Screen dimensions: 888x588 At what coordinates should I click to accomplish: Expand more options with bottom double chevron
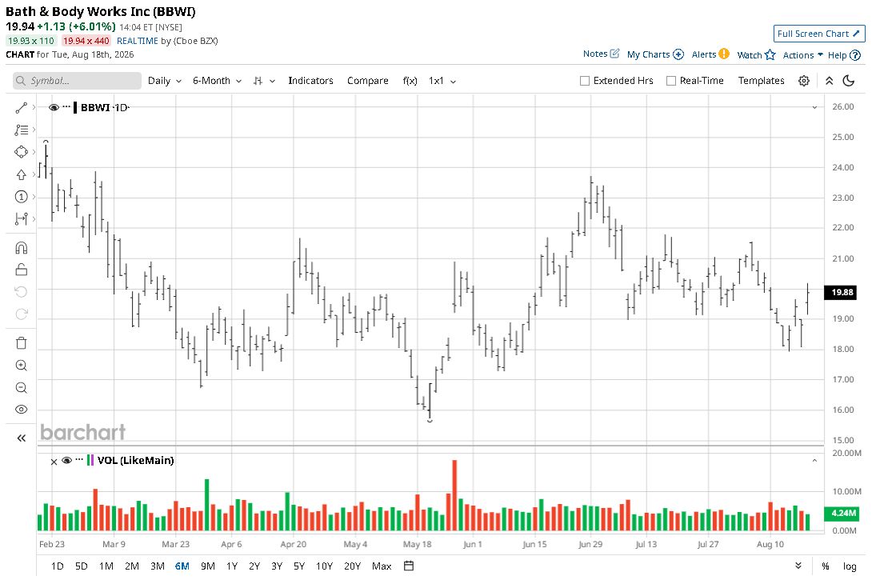798,566
